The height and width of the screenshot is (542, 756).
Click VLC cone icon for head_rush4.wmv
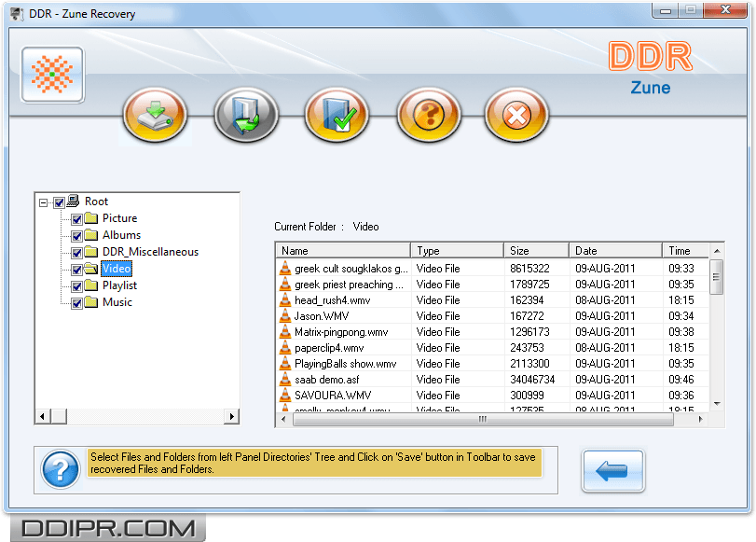pyautogui.click(x=285, y=300)
